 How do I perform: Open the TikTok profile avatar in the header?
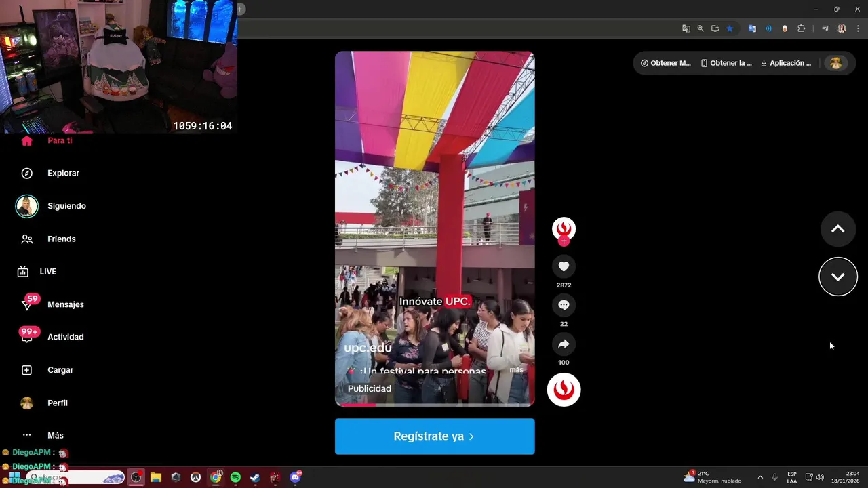click(x=836, y=63)
